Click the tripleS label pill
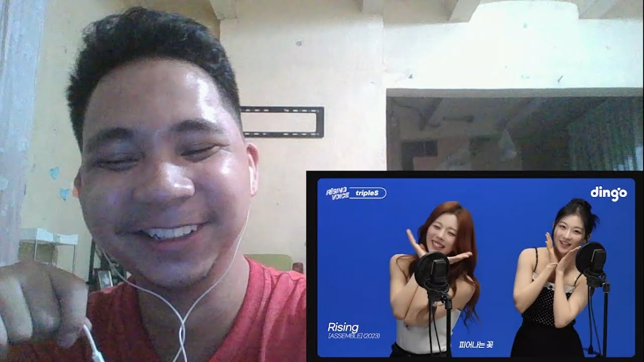644x362 pixels. [368, 193]
